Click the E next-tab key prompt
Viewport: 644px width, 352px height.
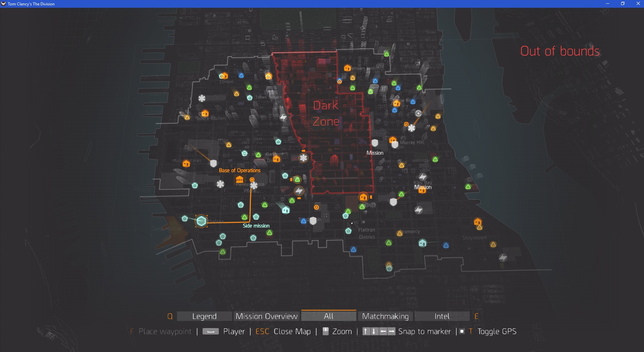click(x=476, y=316)
